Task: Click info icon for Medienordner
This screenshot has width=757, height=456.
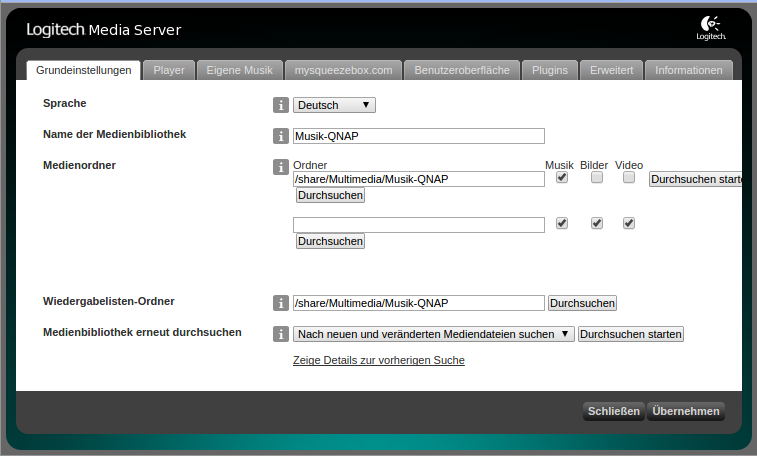Action: click(281, 166)
